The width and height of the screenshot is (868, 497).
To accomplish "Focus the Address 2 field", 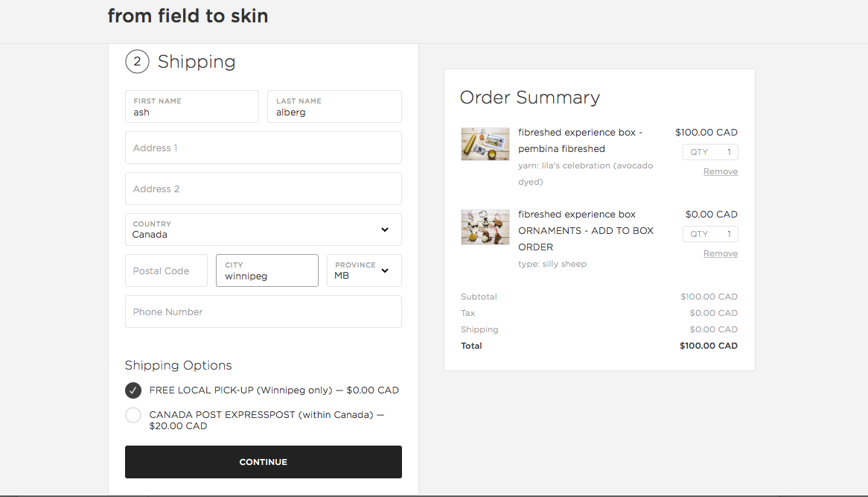I will [x=264, y=189].
